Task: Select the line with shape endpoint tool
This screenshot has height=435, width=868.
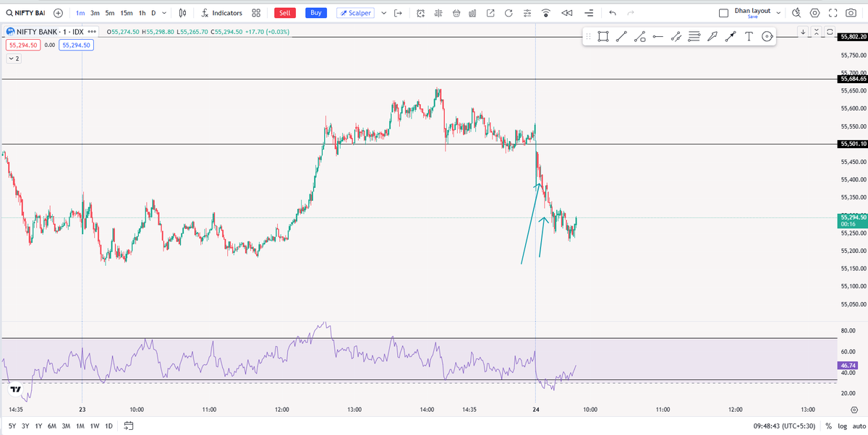Action: coord(639,36)
